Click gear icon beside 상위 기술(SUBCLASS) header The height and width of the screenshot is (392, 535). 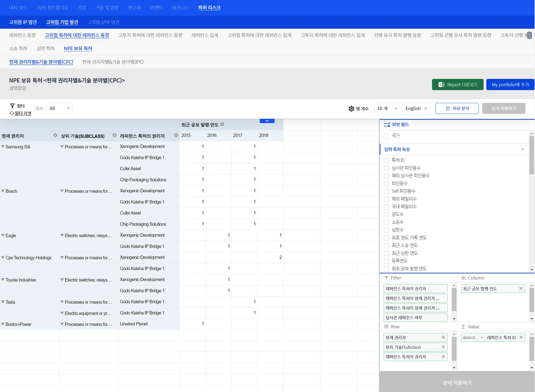114,135
